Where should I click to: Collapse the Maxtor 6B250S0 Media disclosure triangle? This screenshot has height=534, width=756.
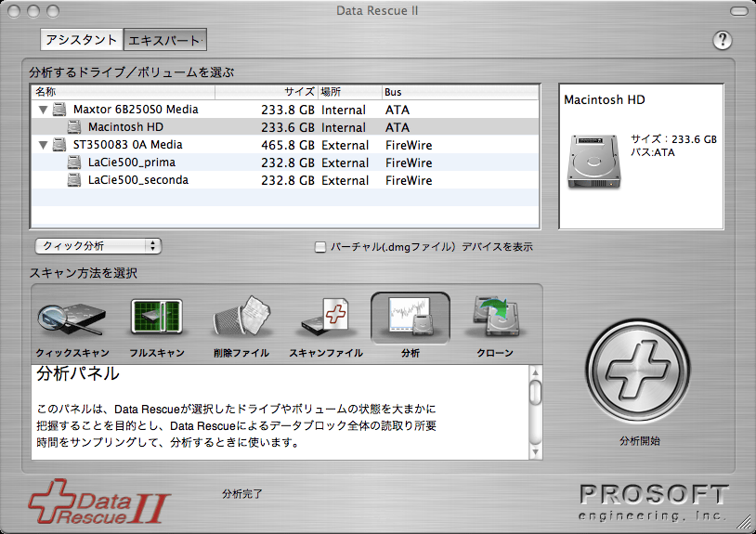pyautogui.click(x=43, y=110)
